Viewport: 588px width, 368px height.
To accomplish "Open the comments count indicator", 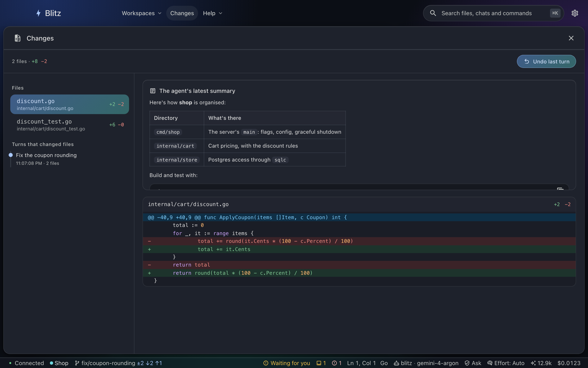I will (x=321, y=363).
